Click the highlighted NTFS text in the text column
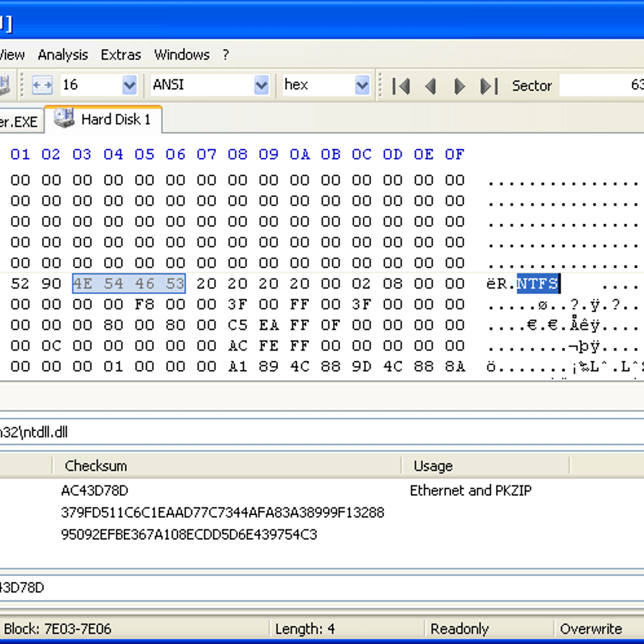Image resolution: width=644 pixels, height=644 pixels. click(538, 283)
